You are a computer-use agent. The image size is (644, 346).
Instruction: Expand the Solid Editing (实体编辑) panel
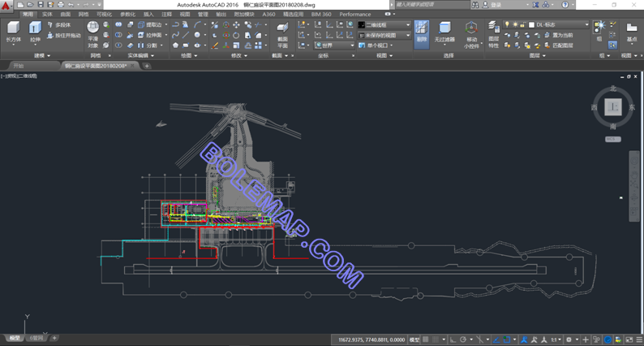coord(141,55)
